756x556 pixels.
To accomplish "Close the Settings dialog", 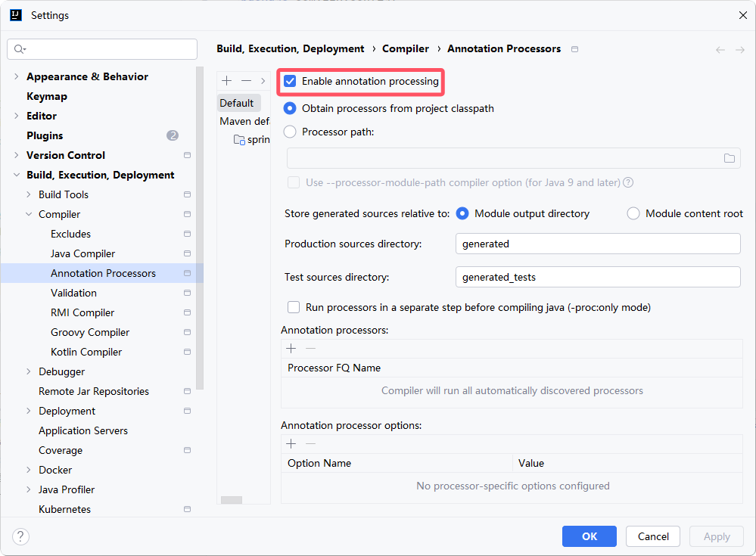I will pos(743,15).
